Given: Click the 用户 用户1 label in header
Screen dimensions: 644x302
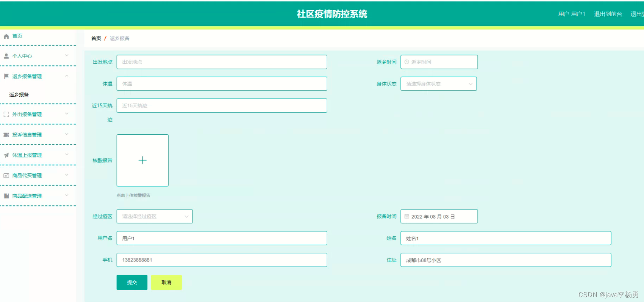Looking at the screenshot, I should point(572,14).
